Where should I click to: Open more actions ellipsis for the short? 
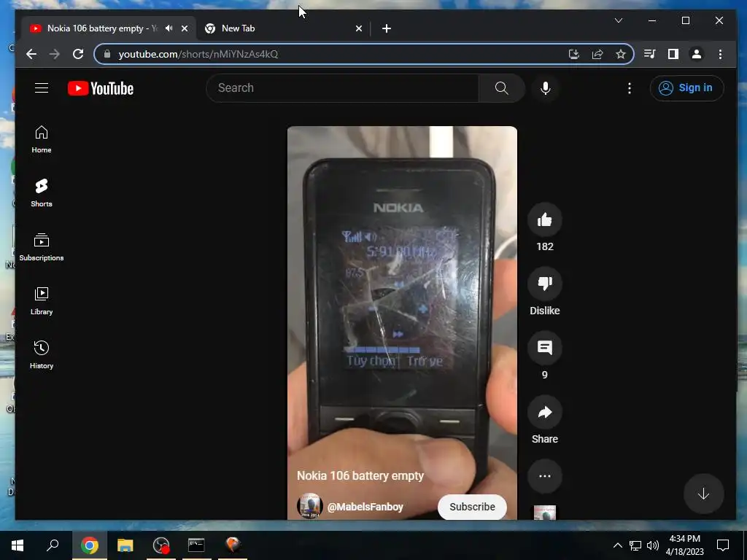tap(544, 476)
